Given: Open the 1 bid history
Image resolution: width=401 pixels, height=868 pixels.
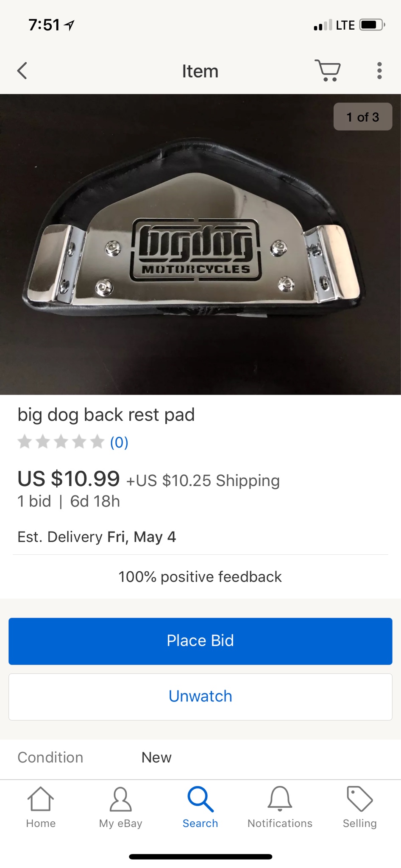Looking at the screenshot, I should point(34,501).
